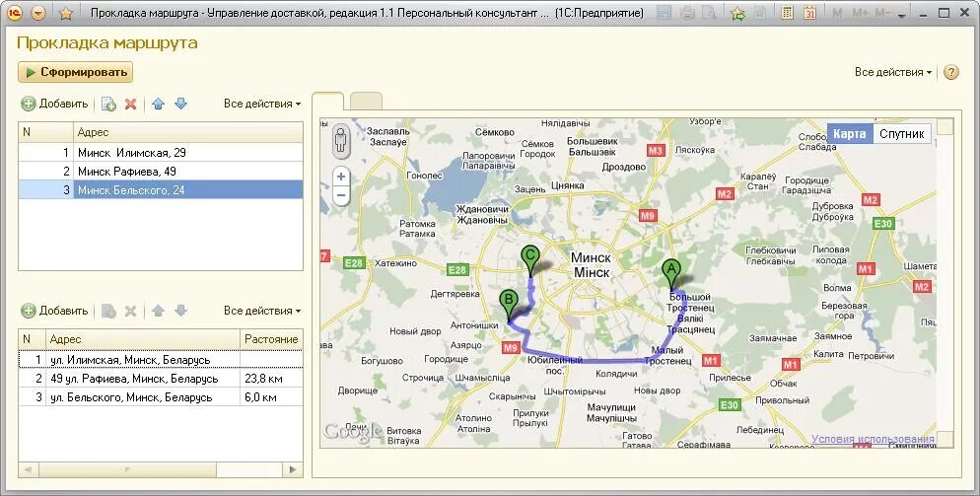
Task: Click right arrow of lower table horizontal scrollbar
Action: point(294,469)
